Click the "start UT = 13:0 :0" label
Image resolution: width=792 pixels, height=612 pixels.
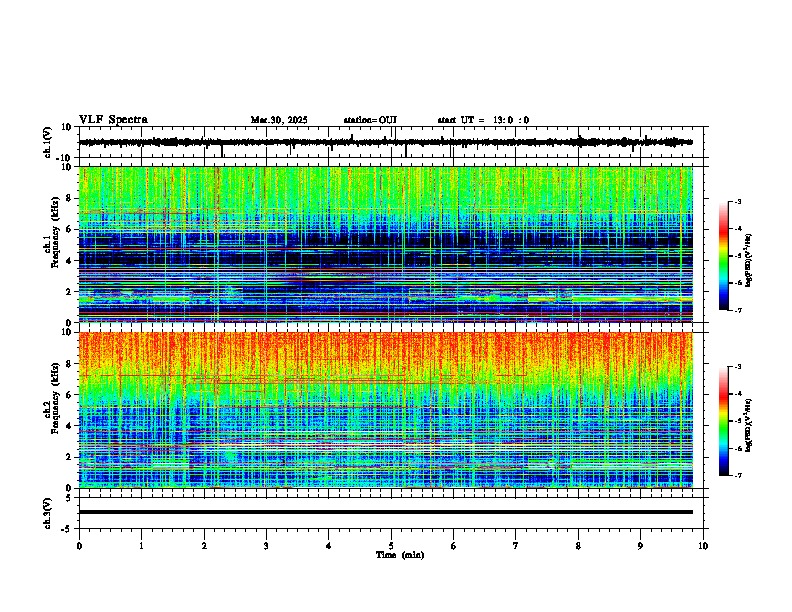click(x=483, y=120)
